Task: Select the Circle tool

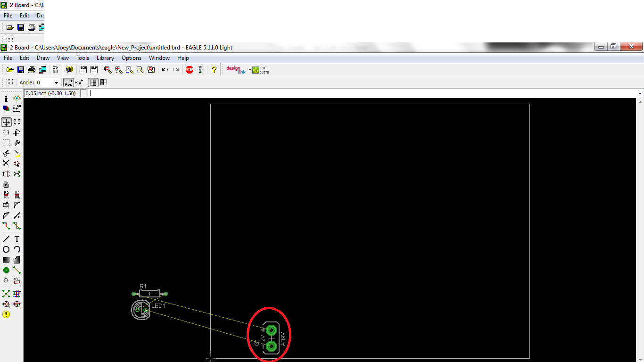Action: point(6,249)
